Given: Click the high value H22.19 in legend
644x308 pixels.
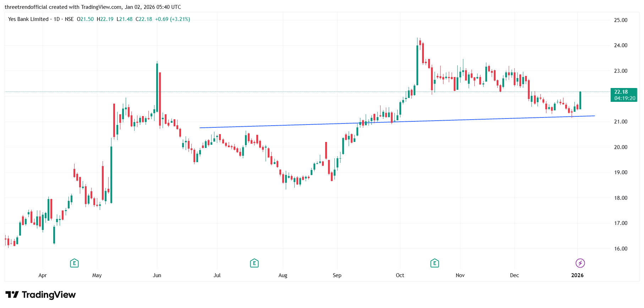Looking at the screenshot, I should tap(105, 19).
